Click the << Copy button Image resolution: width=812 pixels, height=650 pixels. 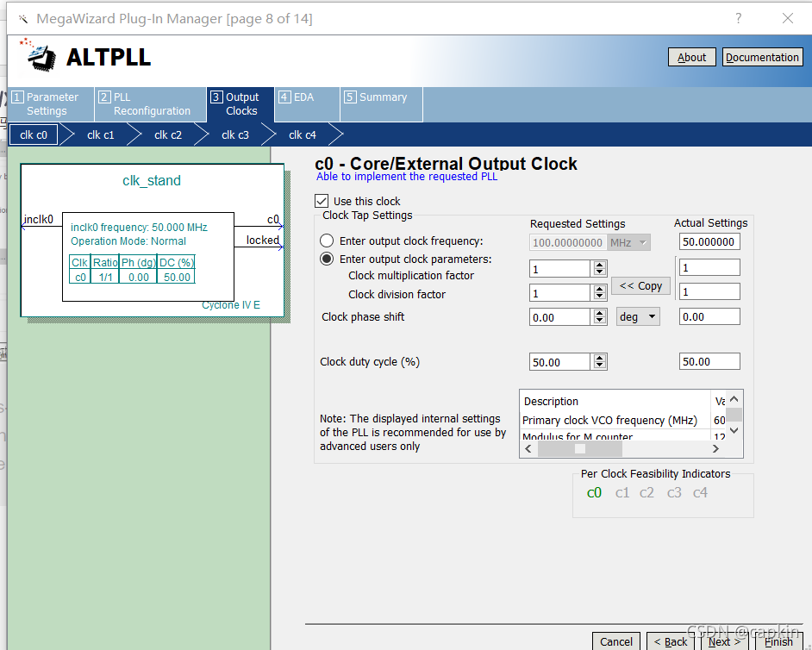coord(641,286)
